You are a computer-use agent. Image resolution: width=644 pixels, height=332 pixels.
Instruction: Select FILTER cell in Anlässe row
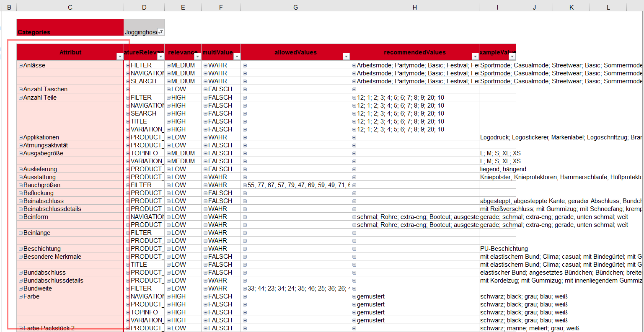(144, 65)
